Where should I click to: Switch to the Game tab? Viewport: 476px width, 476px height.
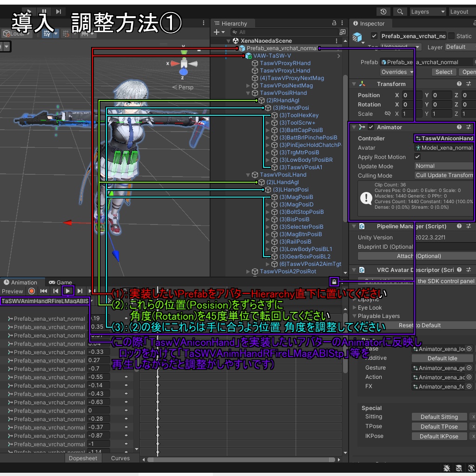60,282
